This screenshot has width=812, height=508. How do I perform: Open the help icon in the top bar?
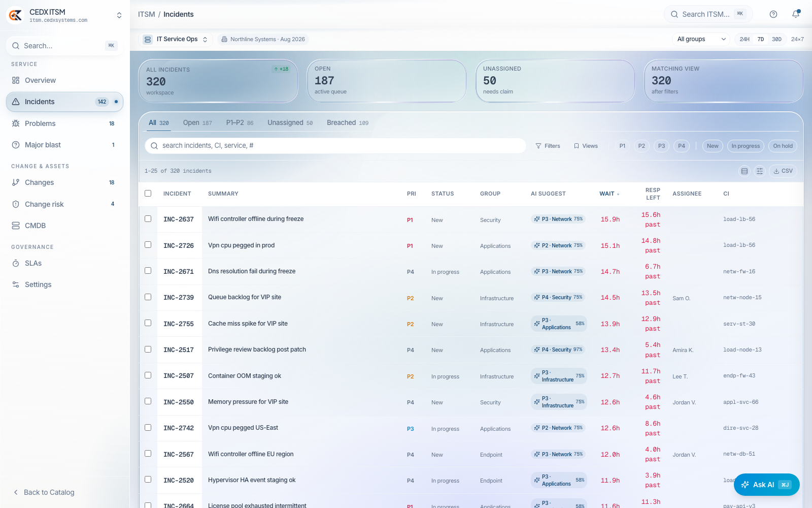coord(773,14)
